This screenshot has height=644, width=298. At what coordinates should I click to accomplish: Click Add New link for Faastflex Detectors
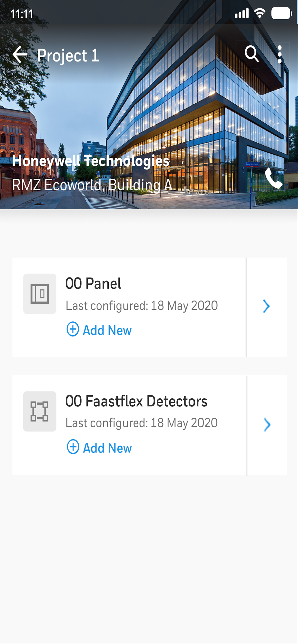(107, 448)
